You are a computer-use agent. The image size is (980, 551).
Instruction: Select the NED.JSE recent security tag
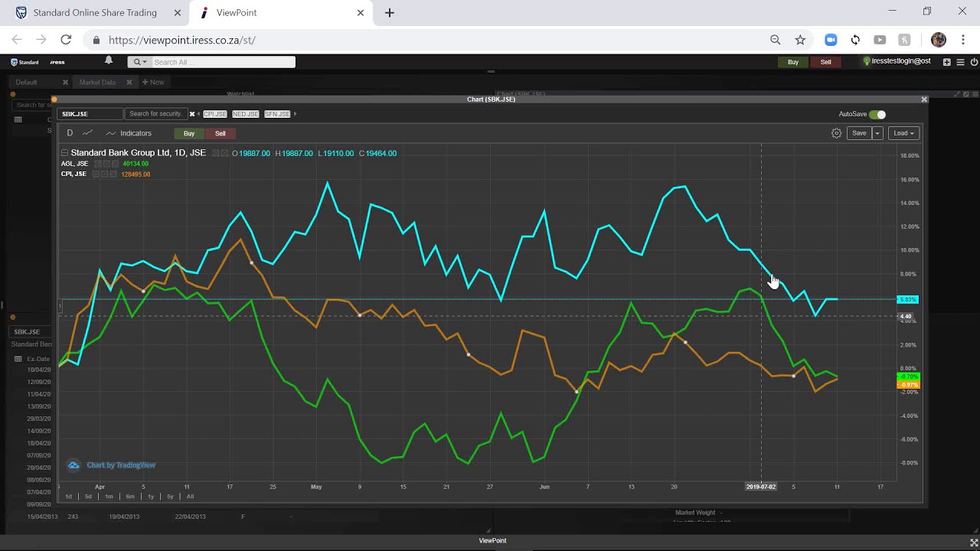point(246,114)
